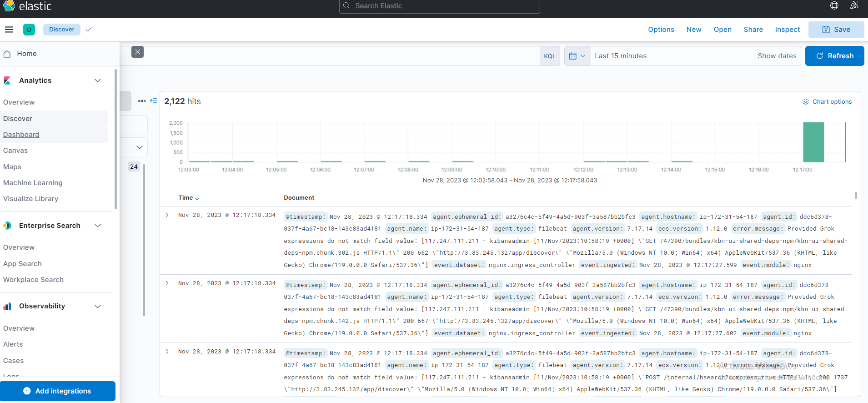The width and height of the screenshot is (868, 403).
Task: Refresh the query results
Action: 835,56
